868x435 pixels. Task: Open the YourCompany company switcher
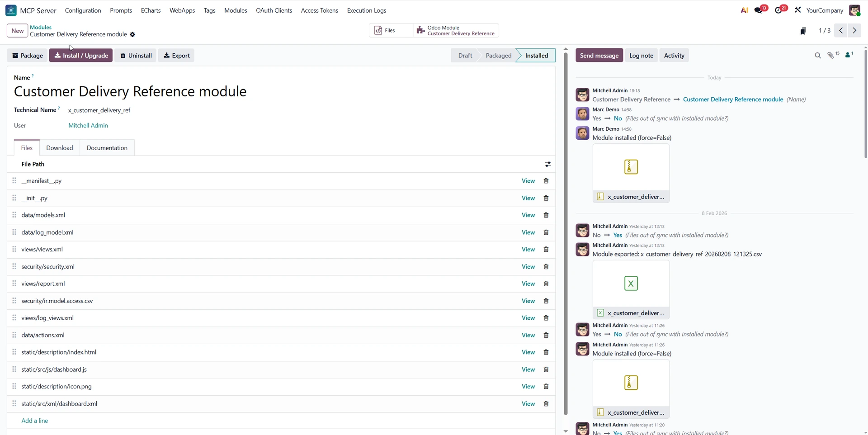pos(825,10)
